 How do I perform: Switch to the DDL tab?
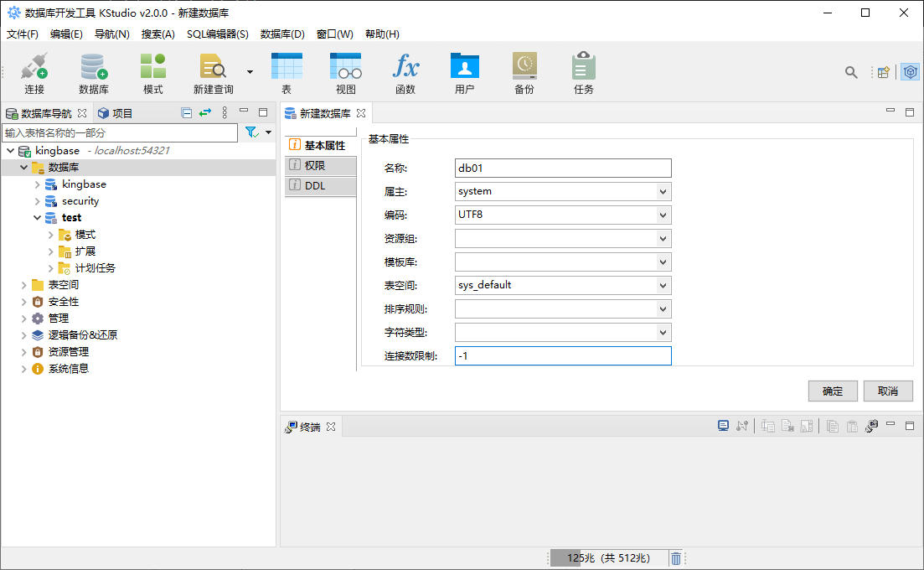point(315,186)
